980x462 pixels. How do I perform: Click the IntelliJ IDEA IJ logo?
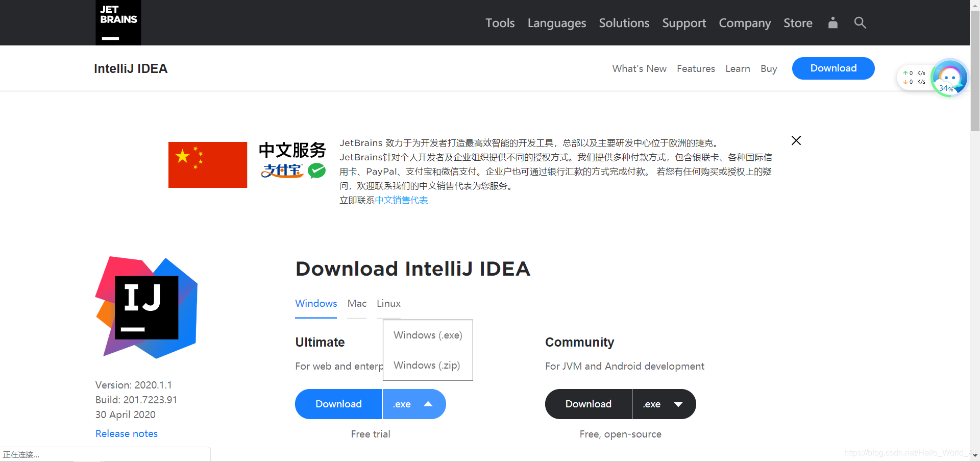(146, 307)
